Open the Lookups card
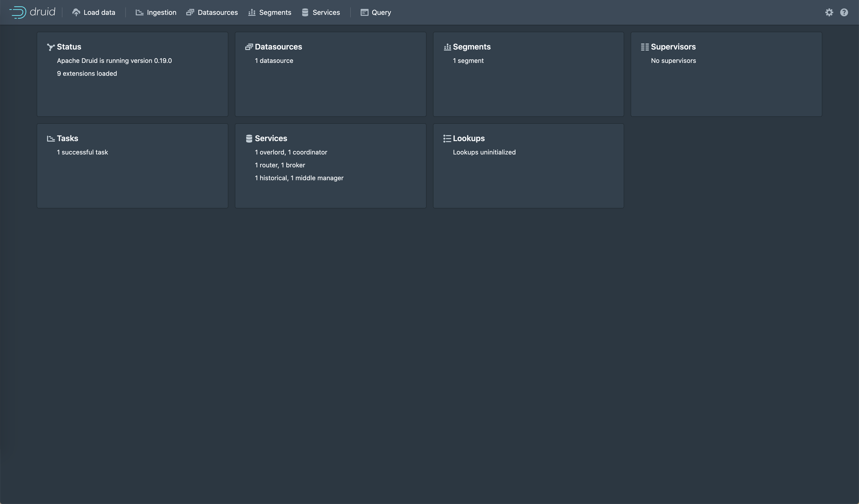 coord(528,166)
